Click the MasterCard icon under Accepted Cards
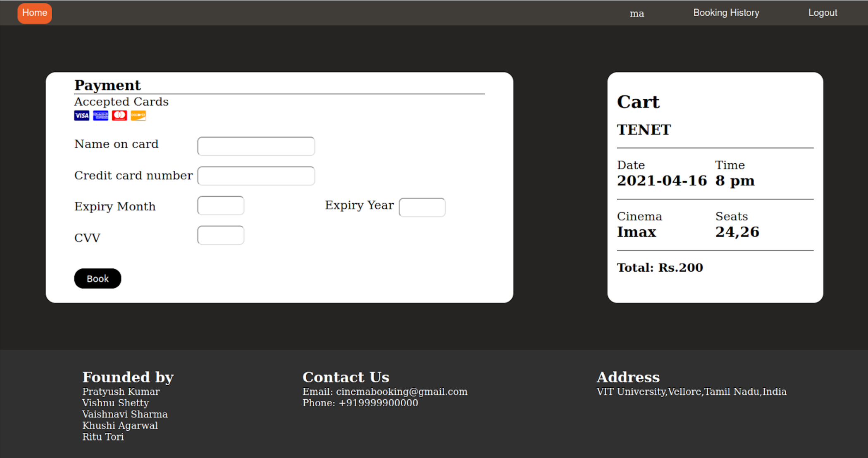 119,115
